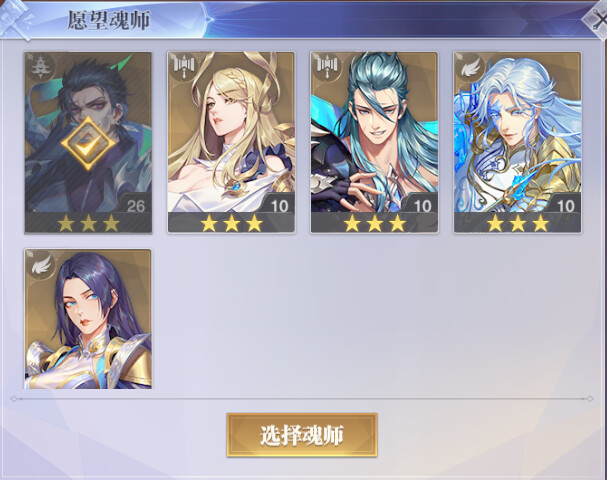Click the tree class icon on the dark-haired card

coord(39,67)
